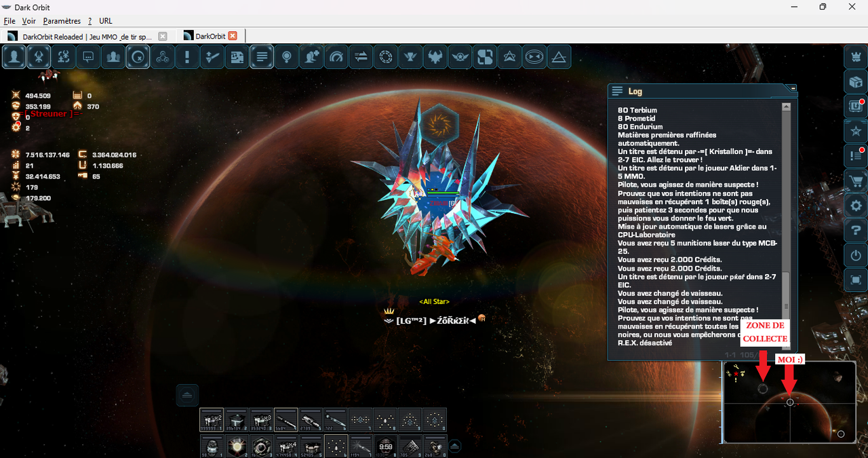This screenshot has width=868, height=458.
Task: Open the File menu
Action: tap(9, 21)
